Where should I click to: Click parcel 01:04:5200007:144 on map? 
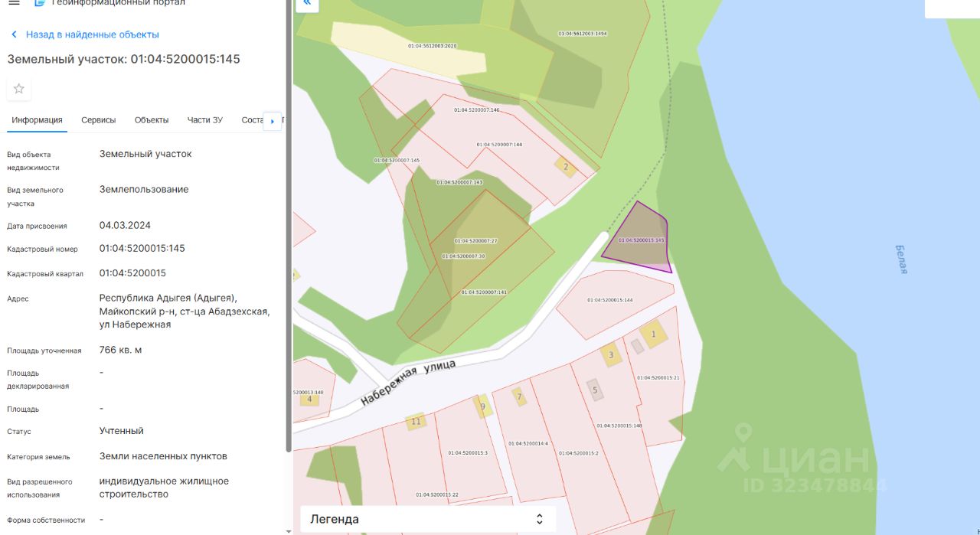499,145
